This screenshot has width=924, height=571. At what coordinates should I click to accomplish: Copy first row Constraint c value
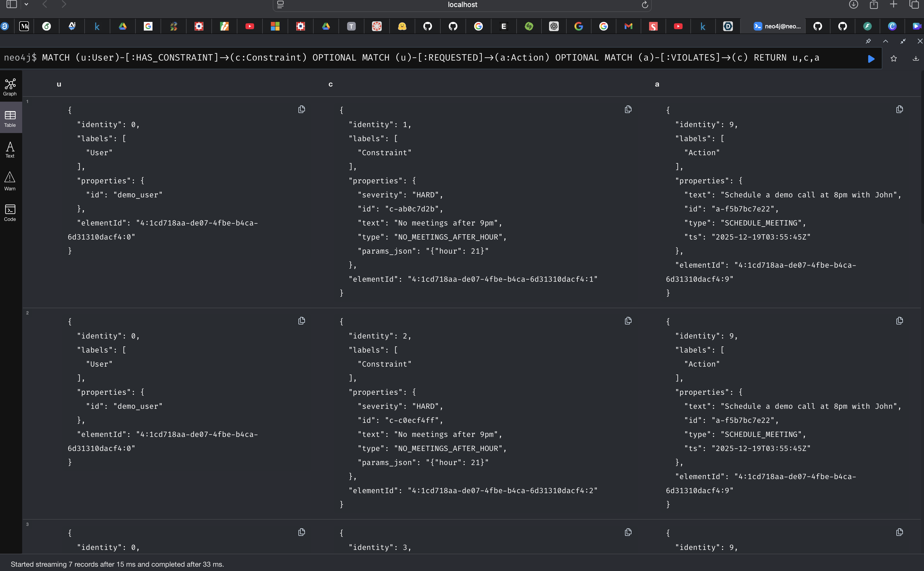coord(628,109)
